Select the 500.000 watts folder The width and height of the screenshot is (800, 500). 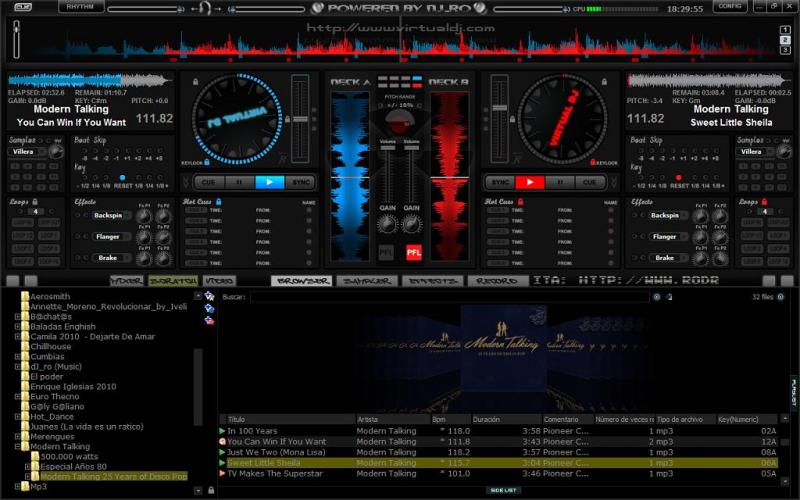pos(69,456)
